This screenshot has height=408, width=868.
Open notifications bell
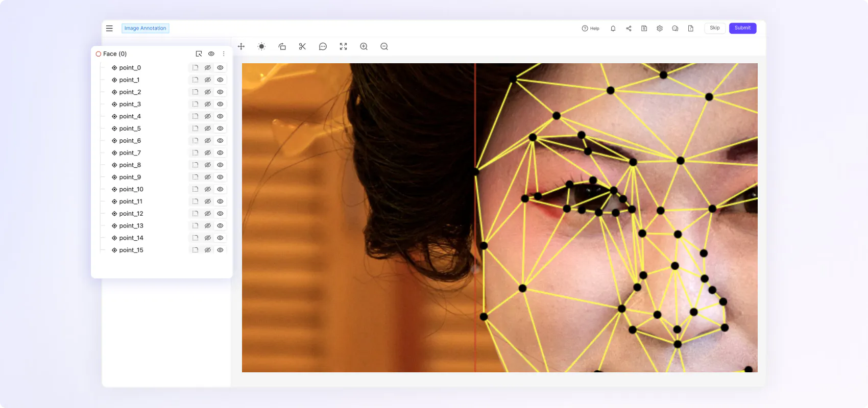(x=613, y=29)
